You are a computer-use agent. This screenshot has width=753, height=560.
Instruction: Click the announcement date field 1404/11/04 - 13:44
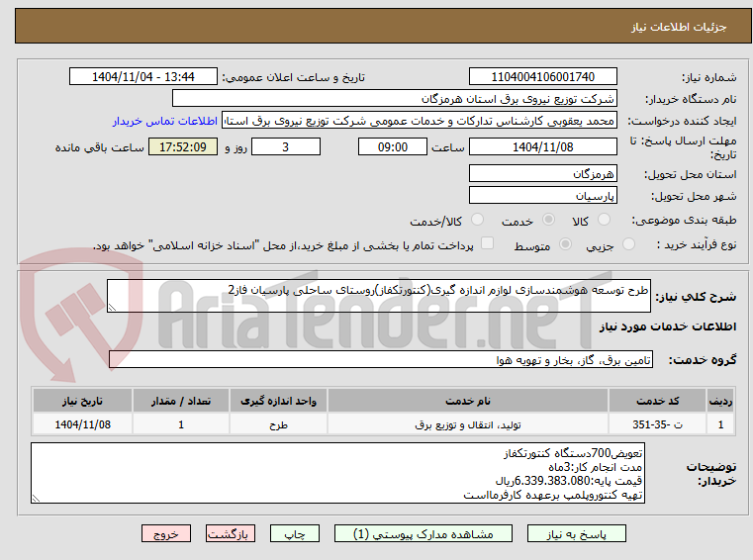click(143, 76)
